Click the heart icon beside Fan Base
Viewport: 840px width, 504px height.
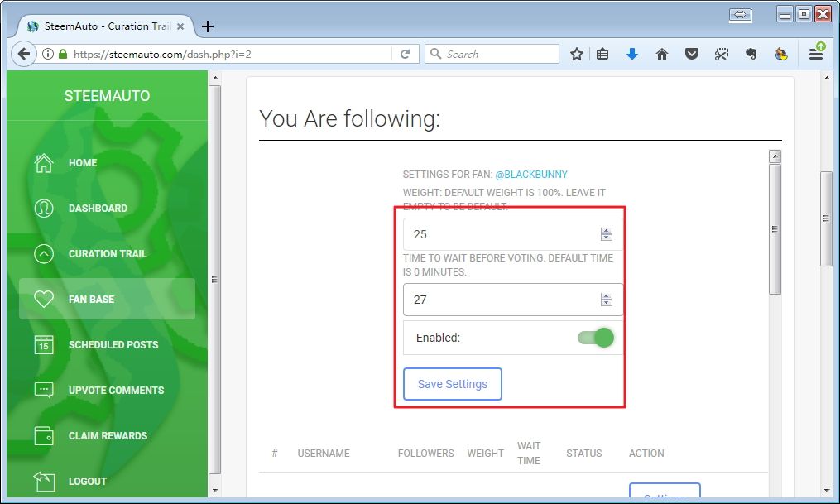(44, 299)
